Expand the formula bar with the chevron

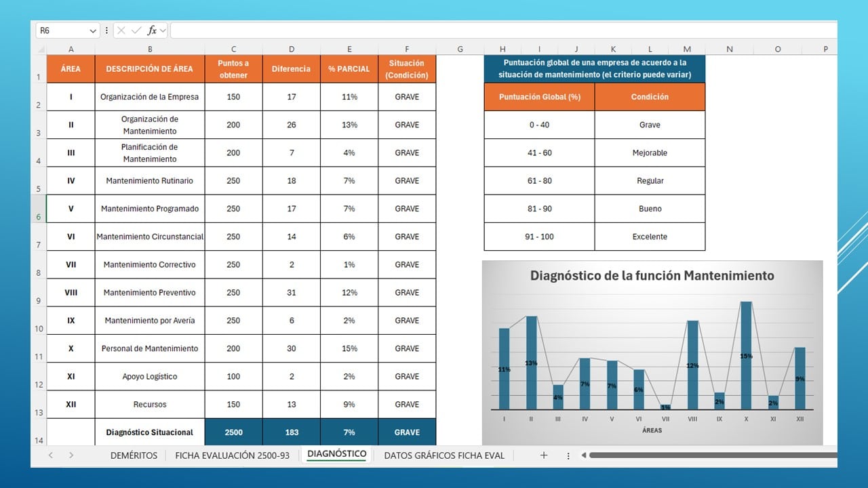click(165, 30)
